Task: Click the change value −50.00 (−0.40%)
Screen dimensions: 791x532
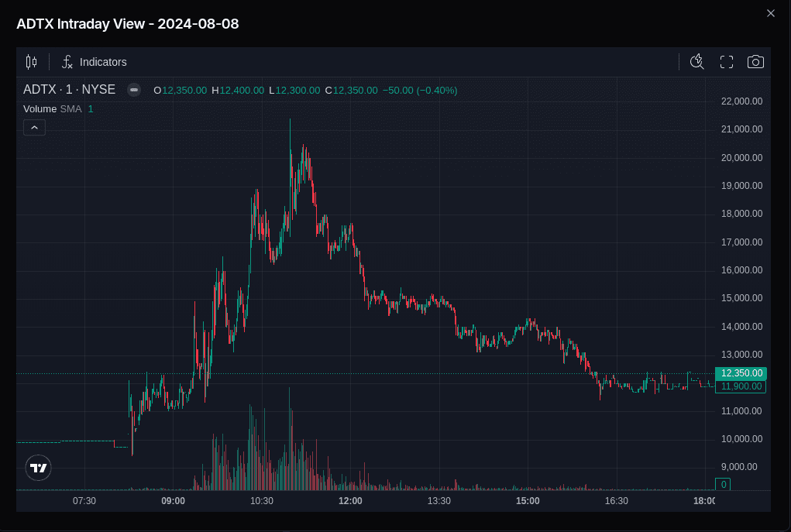Action: pyautogui.click(x=420, y=91)
